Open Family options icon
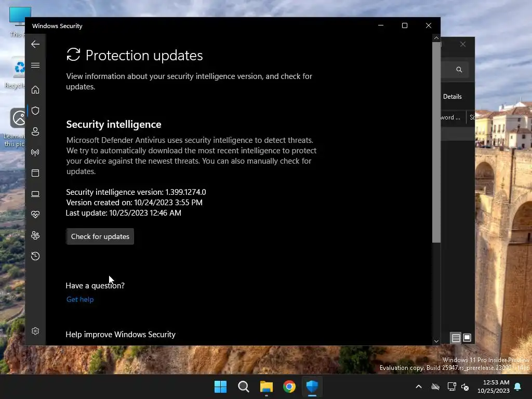 coord(35,235)
